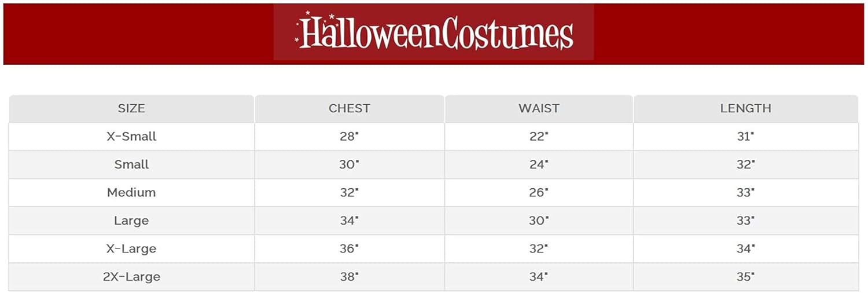Click the 28" chest value for X-Small
Image resolution: width=868 pixels, height=293 pixels.
tap(349, 137)
